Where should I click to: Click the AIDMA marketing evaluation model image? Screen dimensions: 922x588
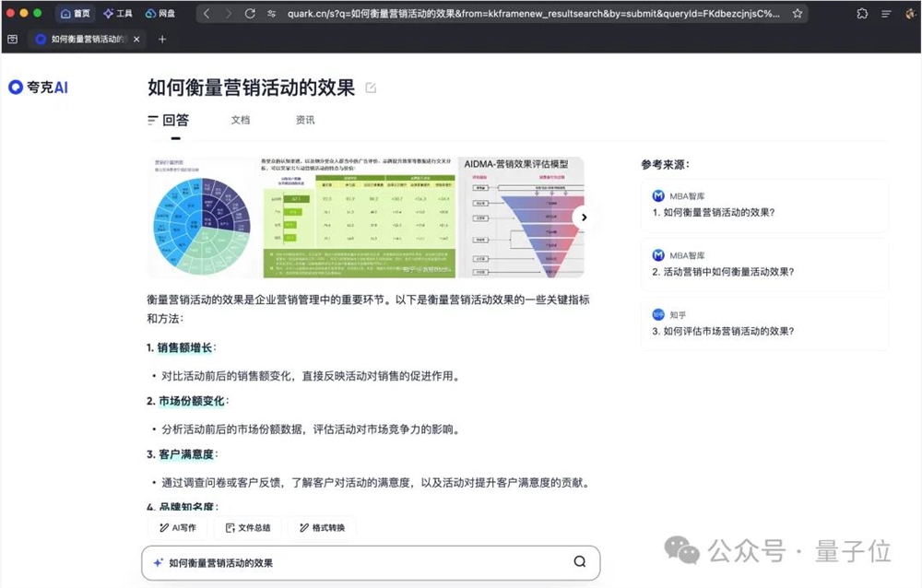coord(518,217)
